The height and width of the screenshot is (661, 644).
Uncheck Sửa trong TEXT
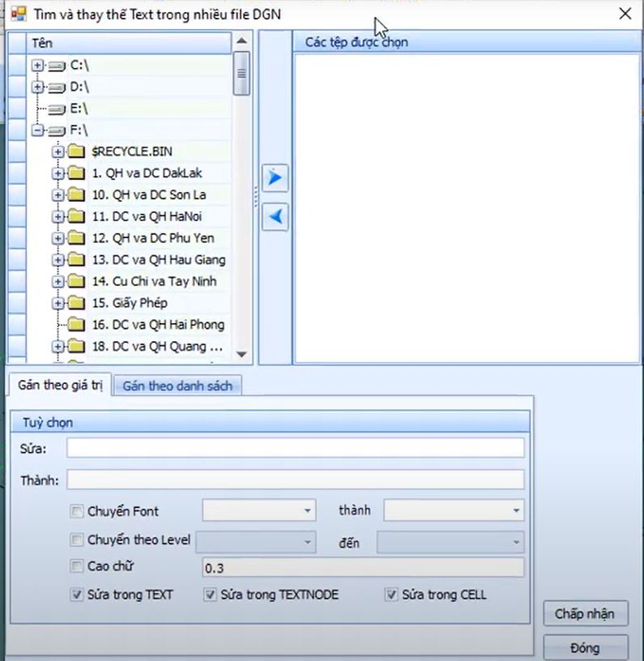click(76, 595)
